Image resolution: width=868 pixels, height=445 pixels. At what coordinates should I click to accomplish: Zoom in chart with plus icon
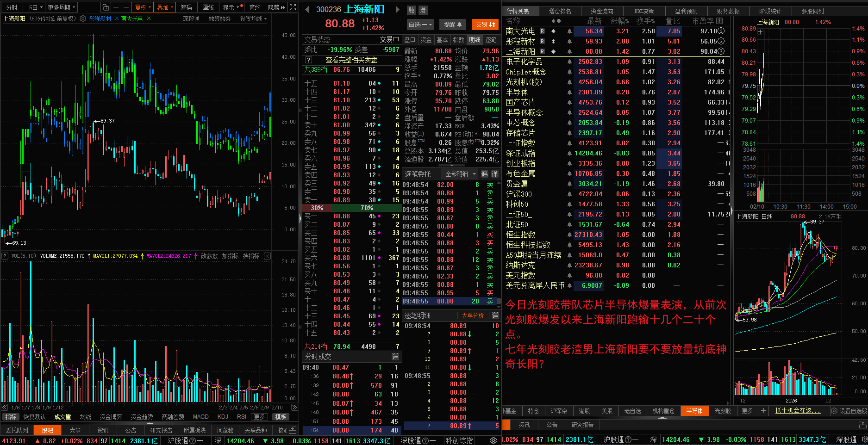[x=116, y=7]
